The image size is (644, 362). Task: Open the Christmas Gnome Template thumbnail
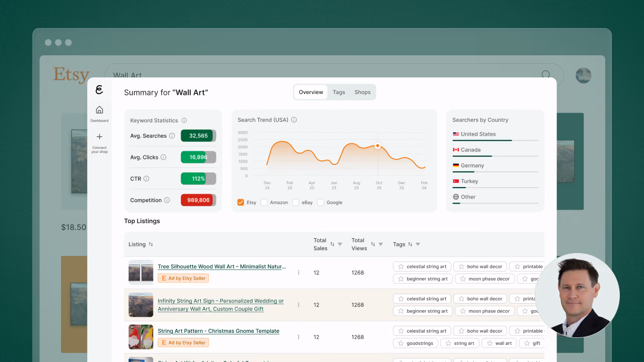click(141, 337)
